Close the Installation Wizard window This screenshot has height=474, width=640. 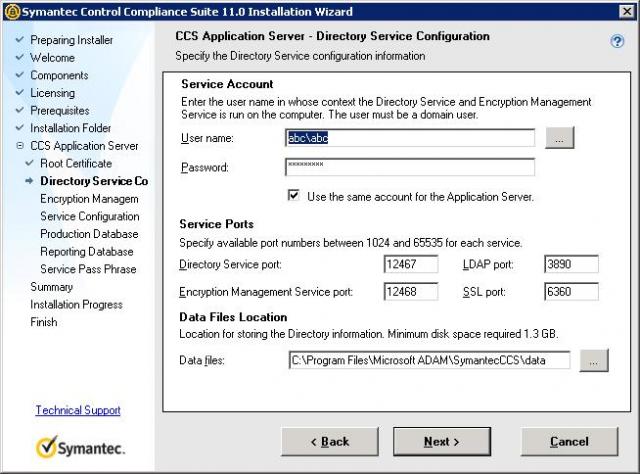627,11
